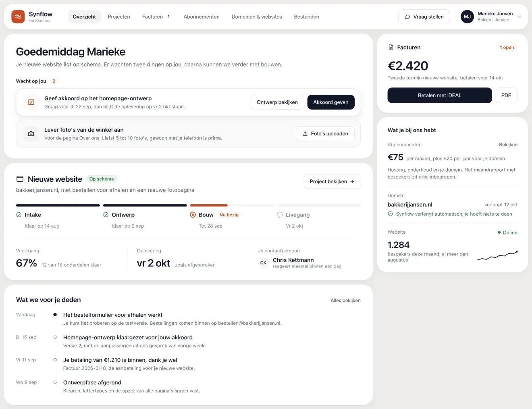Click the Alles bekijken link

(x=345, y=301)
